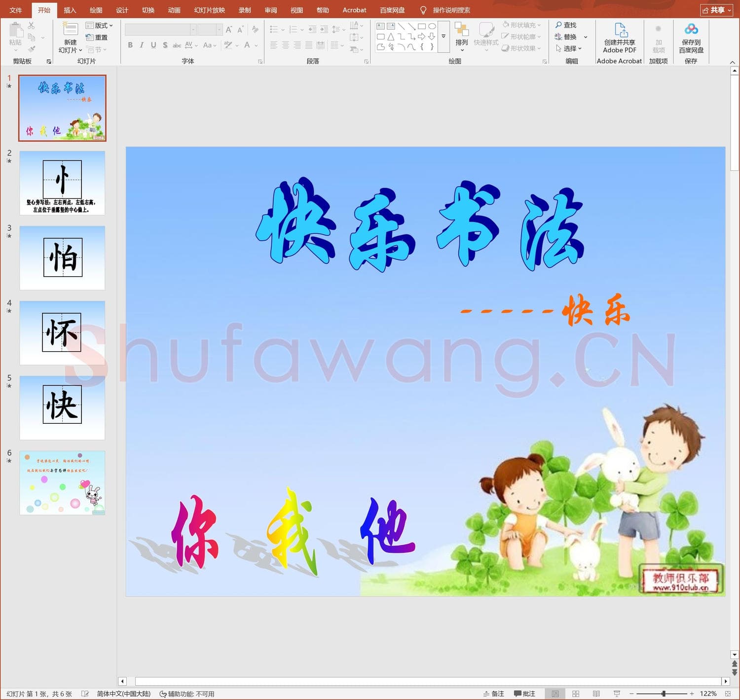Toggle Normal view button in status bar
This screenshot has height=700, width=740.
[x=555, y=694]
